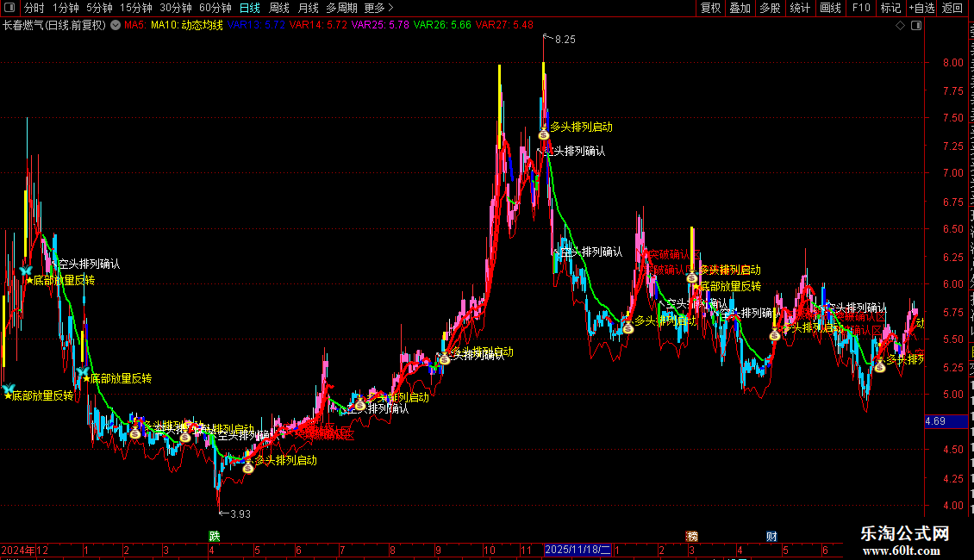Open the 多周期 multi-period view
This screenshot has height=560, width=974.
(341, 8)
